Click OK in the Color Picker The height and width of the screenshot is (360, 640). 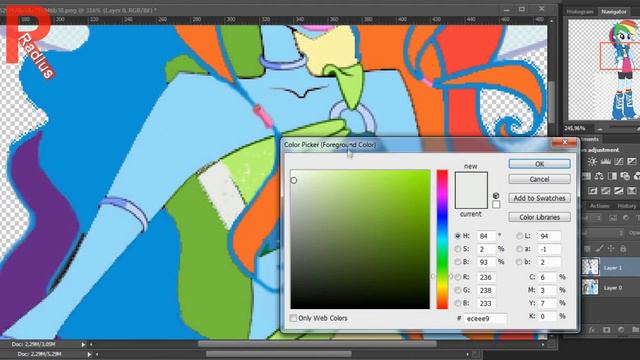[x=539, y=164]
